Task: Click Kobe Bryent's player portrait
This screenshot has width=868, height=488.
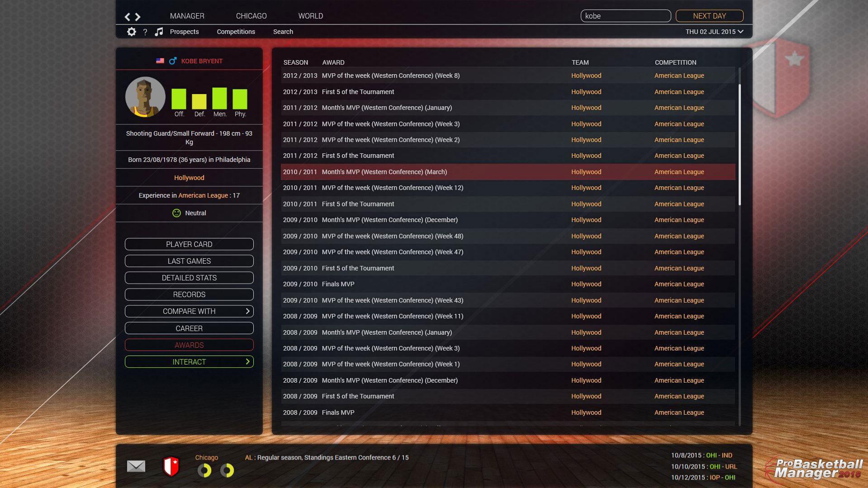Action: [145, 97]
